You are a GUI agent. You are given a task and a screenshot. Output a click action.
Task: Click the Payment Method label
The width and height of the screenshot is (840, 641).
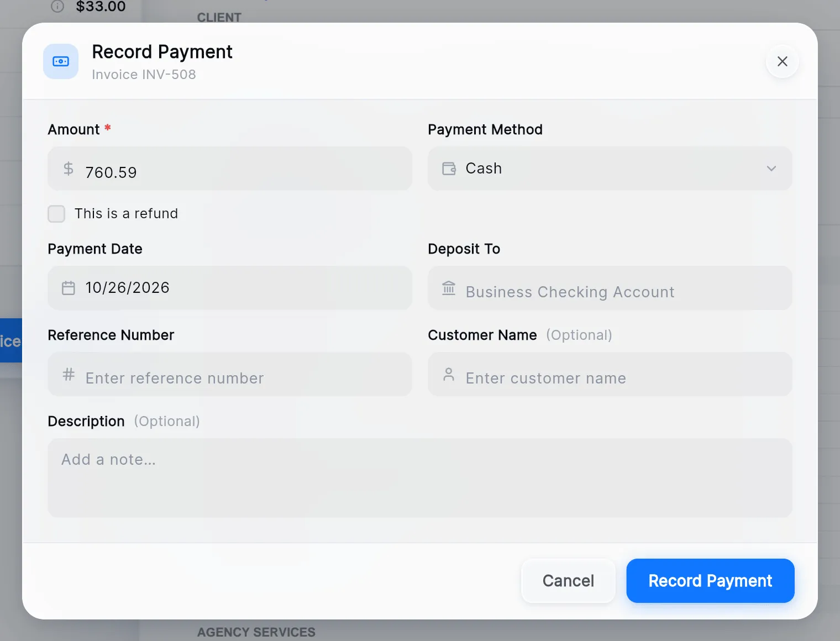coord(485,130)
